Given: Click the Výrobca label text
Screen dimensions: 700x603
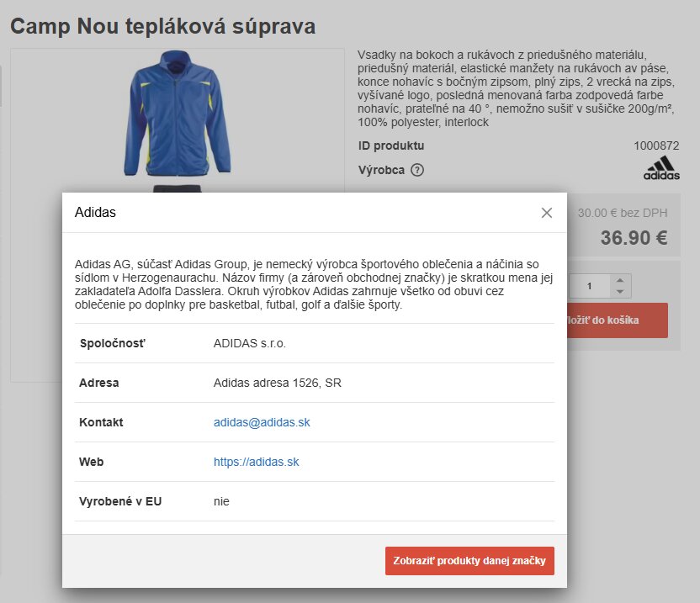Looking at the screenshot, I should click(381, 170).
